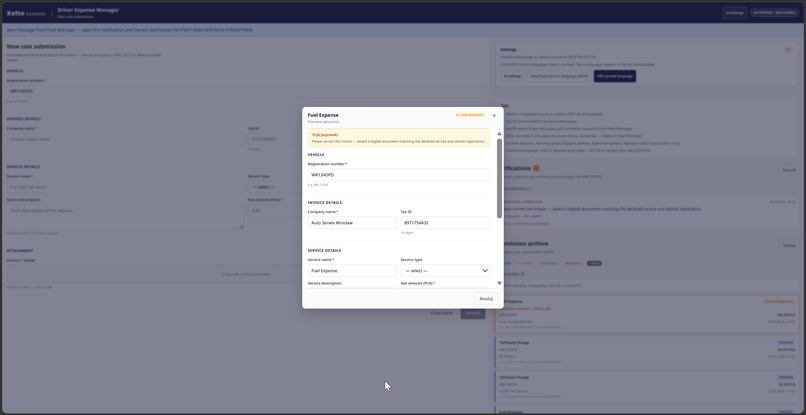Image resolution: width=806 pixels, height=415 pixels.
Task: Click the background Service name field
Action: coord(125,187)
